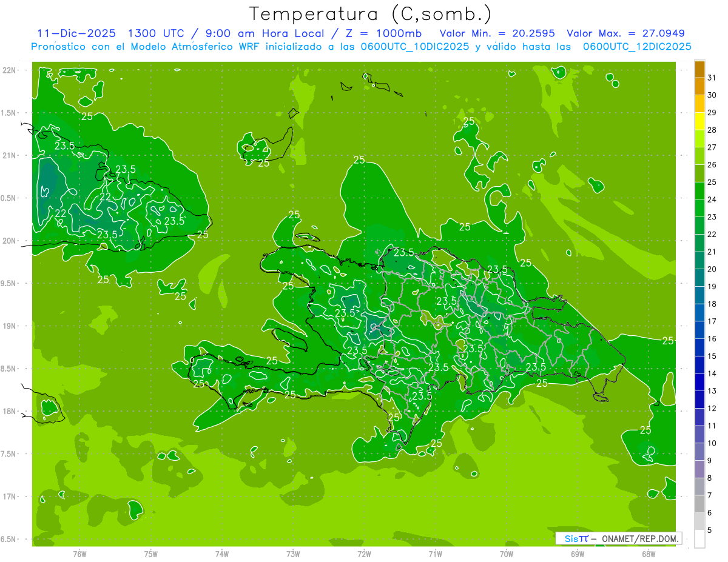Click the '21N' latitude axis label
Viewport: 728px width, 562px height.
point(10,155)
